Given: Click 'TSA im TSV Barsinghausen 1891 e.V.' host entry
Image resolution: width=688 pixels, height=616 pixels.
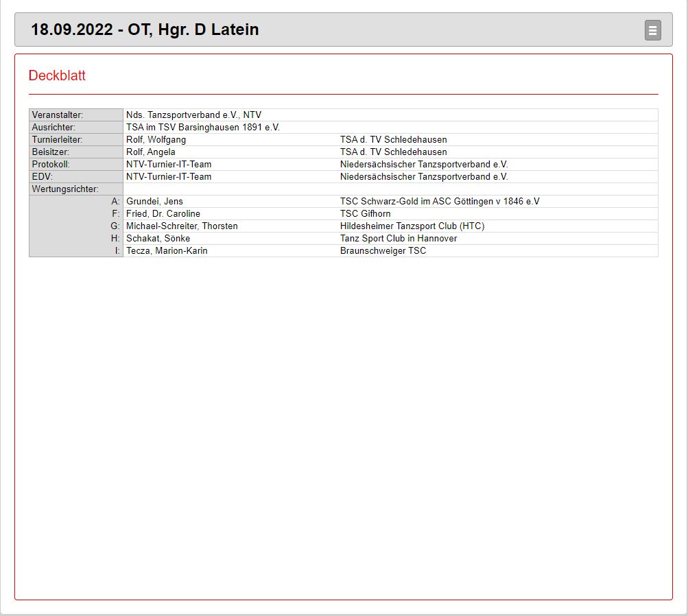Looking at the screenshot, I should click(202, 128).
